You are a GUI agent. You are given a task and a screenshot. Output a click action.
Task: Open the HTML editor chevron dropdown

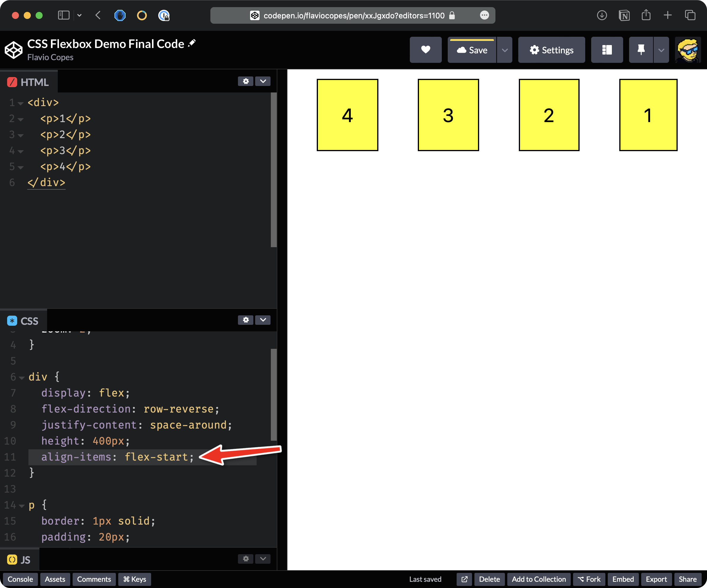click(263, 81)
